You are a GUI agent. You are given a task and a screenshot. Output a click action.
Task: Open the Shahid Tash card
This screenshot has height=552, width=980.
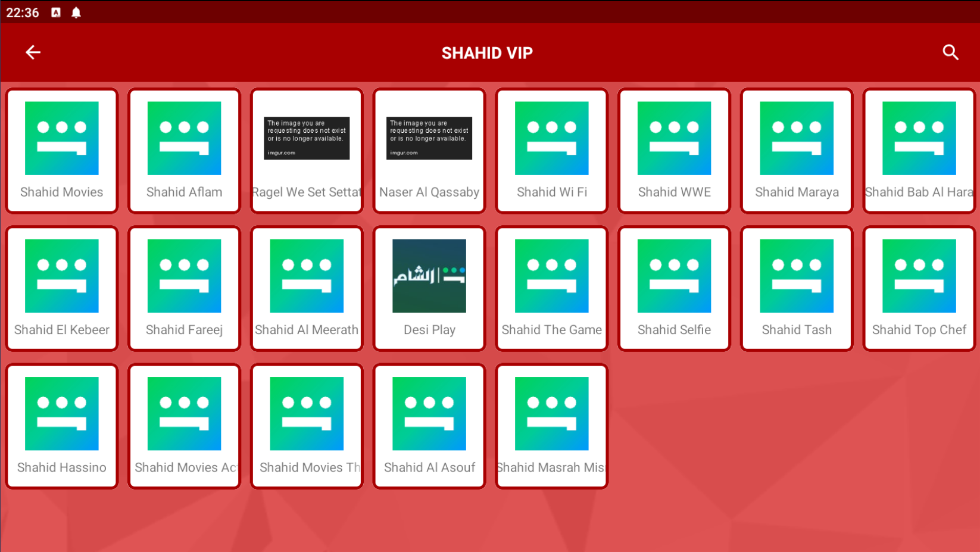[x=797, y=288]
